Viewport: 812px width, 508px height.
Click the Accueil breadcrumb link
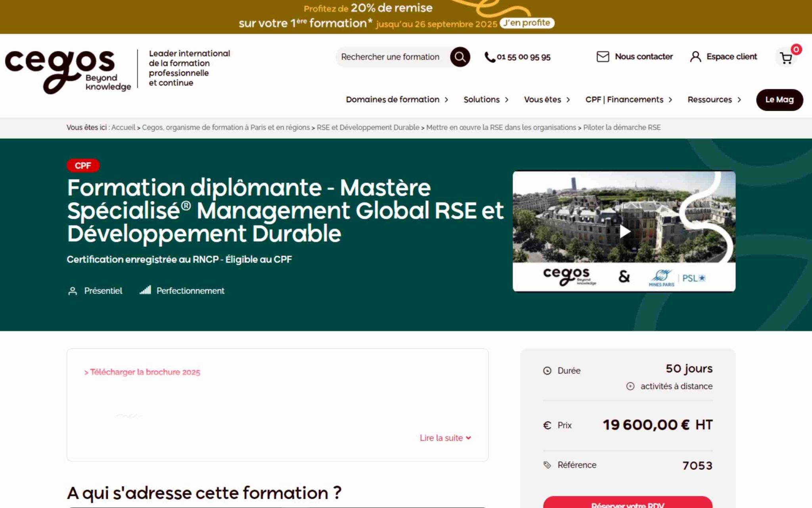coord(123,127)
